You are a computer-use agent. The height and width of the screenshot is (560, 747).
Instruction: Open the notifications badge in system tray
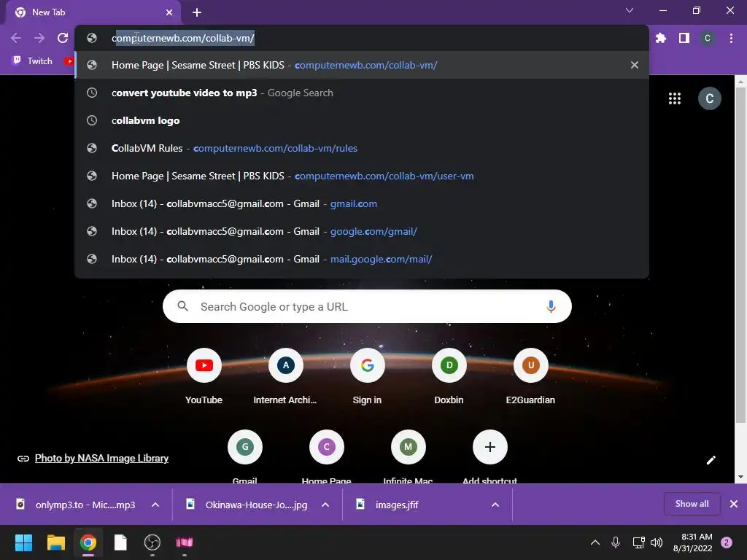(x=727, y=542)
